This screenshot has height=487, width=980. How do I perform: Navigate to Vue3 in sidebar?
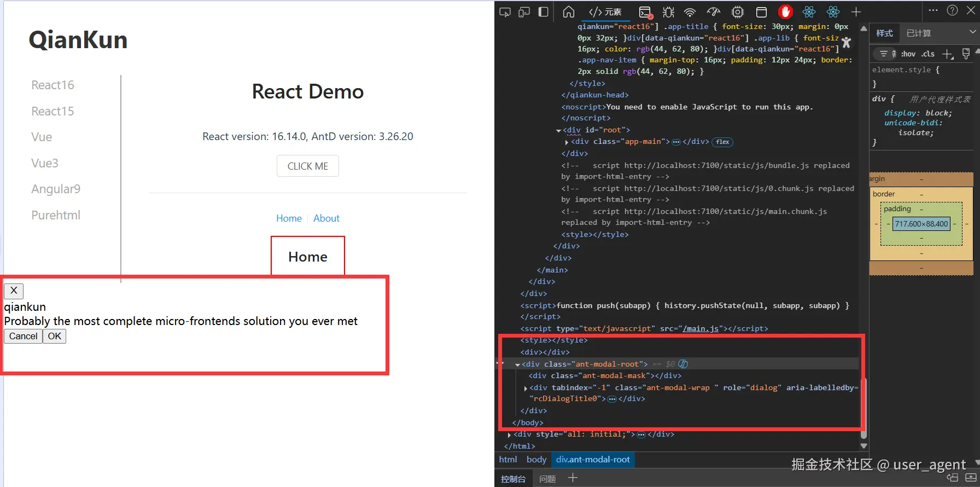45,164
